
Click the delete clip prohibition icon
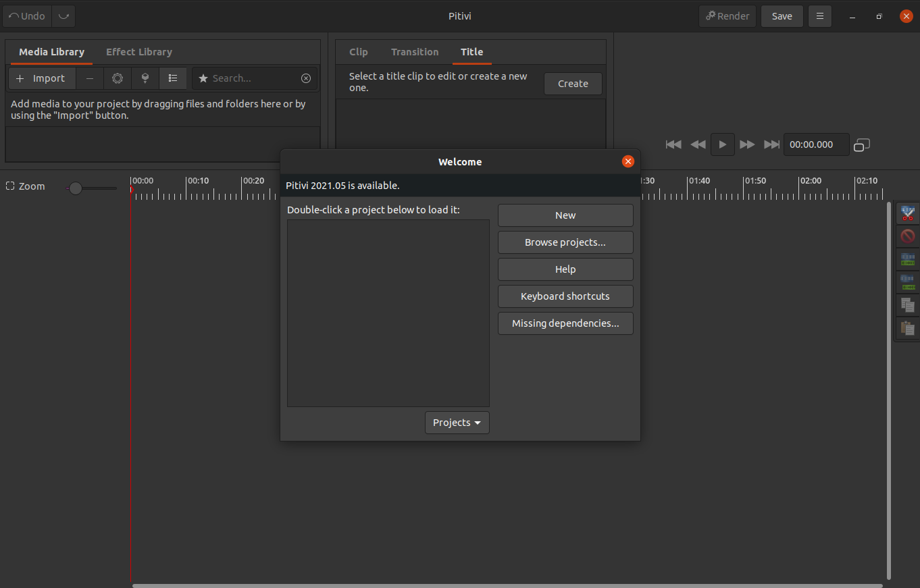pos(907,236)
